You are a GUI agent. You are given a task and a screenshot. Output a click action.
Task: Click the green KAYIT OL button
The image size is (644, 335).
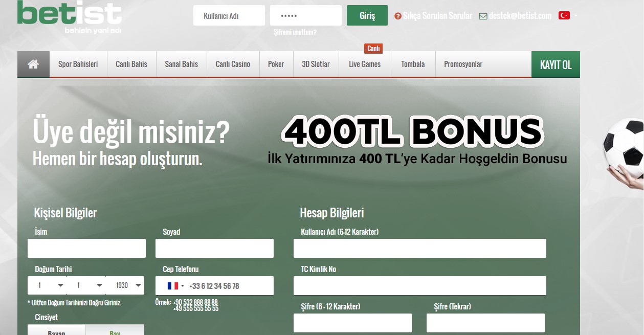556,64
